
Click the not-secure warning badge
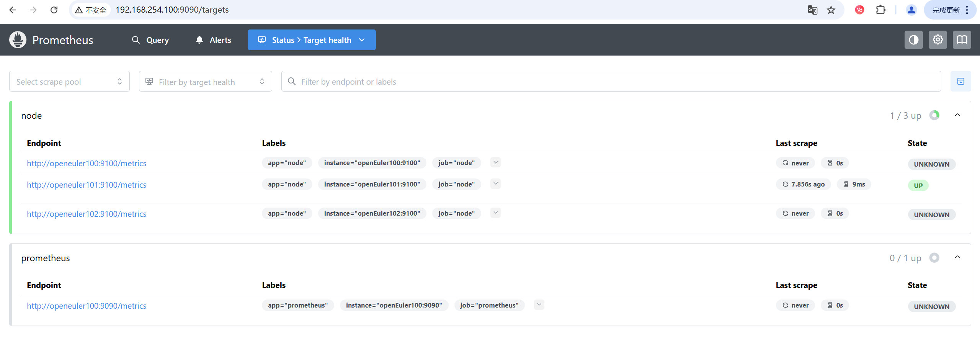91,10
